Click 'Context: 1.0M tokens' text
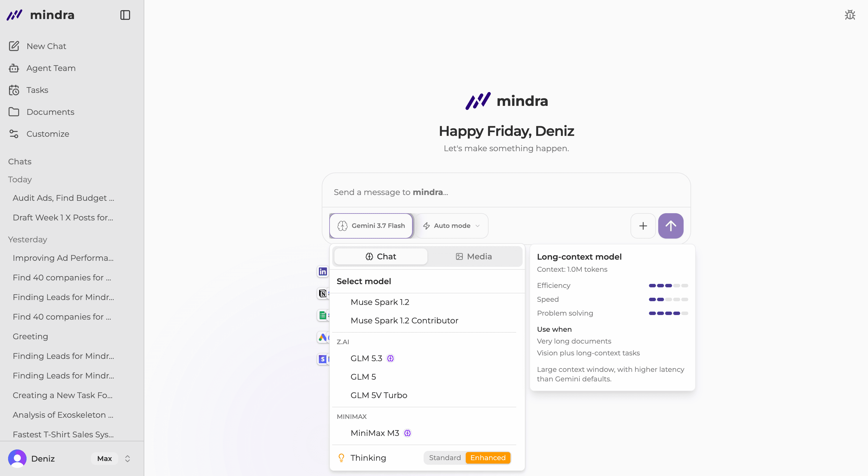 (x=572, y=269)
